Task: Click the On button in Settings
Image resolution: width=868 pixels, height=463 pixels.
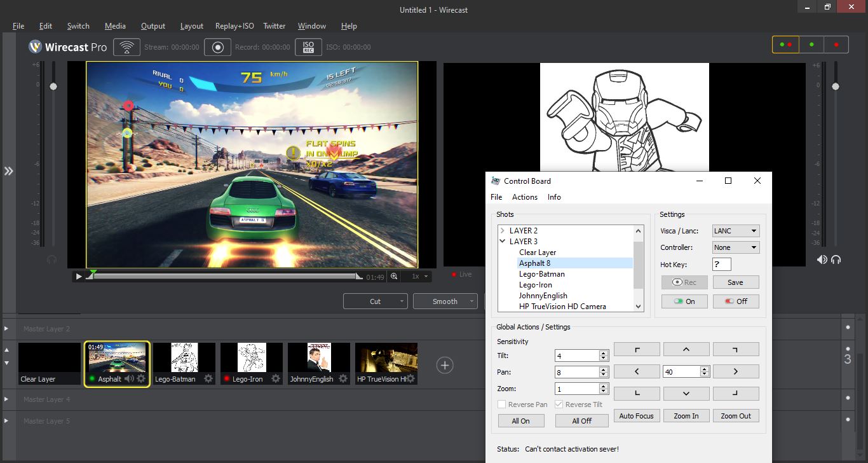Action: tap(684, 301)
